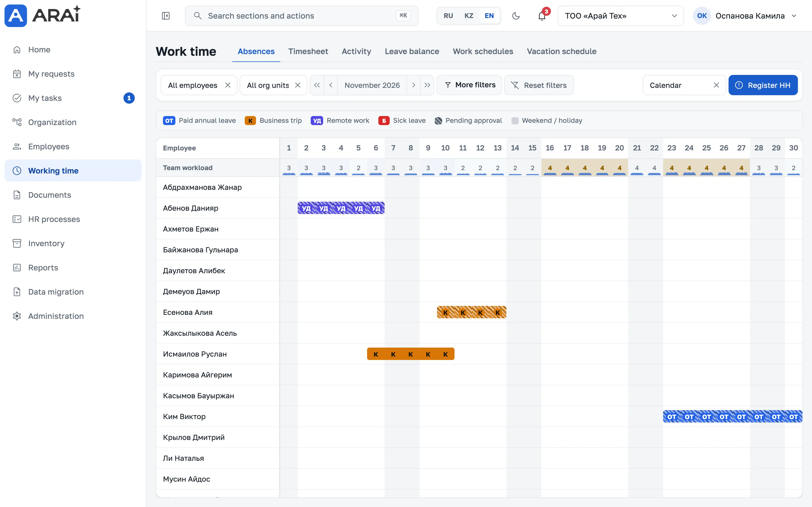
Task: Click Исмаилов Руслан's orange business trip bar
Action: coord(410,354)
